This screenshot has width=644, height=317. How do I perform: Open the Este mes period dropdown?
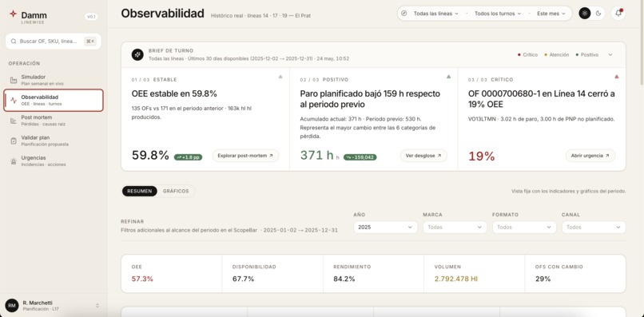(x=551, y=14)
